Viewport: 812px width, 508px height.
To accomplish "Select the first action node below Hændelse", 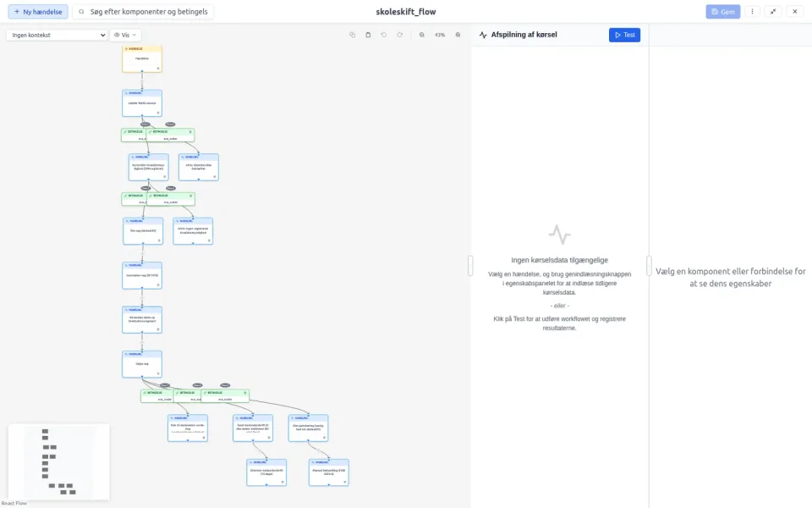I will point(142,103).
